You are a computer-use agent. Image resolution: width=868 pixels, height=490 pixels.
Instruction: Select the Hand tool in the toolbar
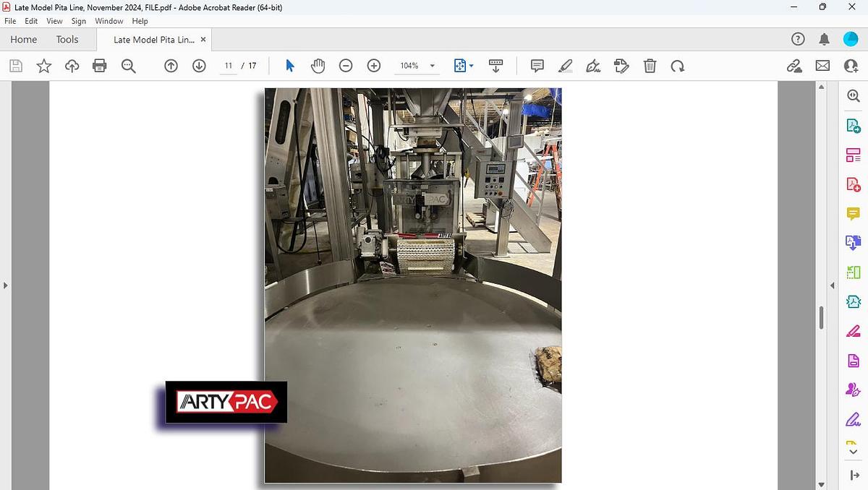click(318, 66)
